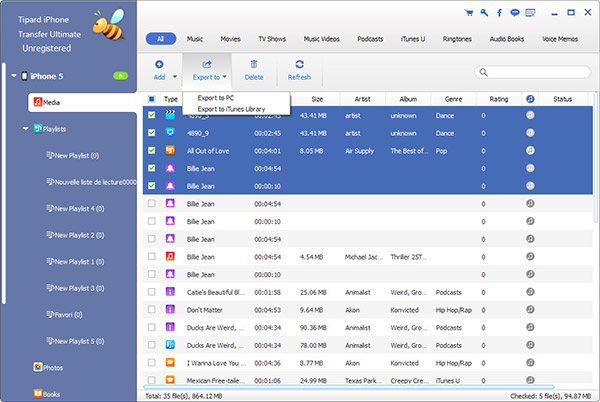Collapse the iPhone 5 device tree
Viewport: 600px width, 402px height.
[x=14, y=76]
